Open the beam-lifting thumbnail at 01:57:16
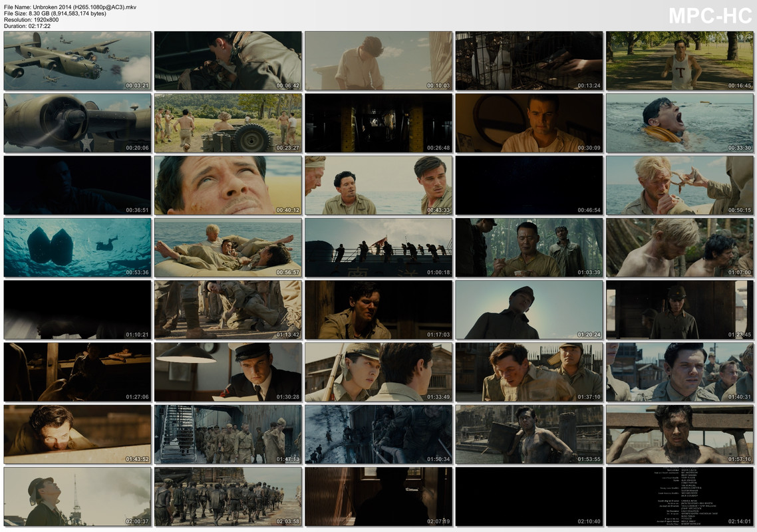Viewport: 757px width, 532px height. pyautogui.click(x=680, y=434)
